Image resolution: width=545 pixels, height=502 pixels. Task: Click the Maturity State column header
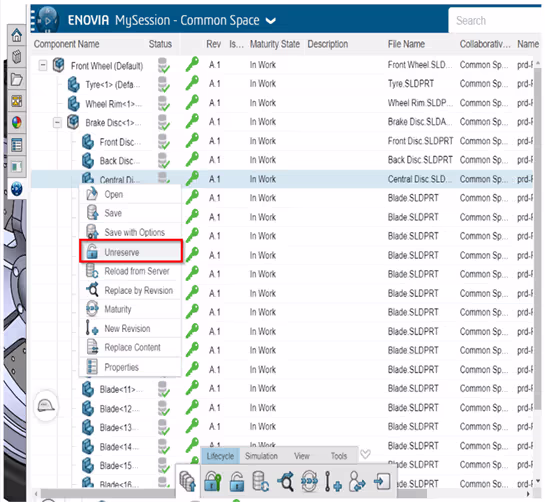(x=275, y=44)
